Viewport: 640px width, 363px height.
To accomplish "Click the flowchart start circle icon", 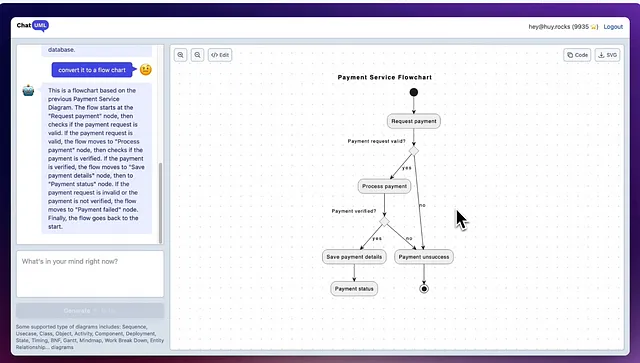I will (x=413, y=92).
